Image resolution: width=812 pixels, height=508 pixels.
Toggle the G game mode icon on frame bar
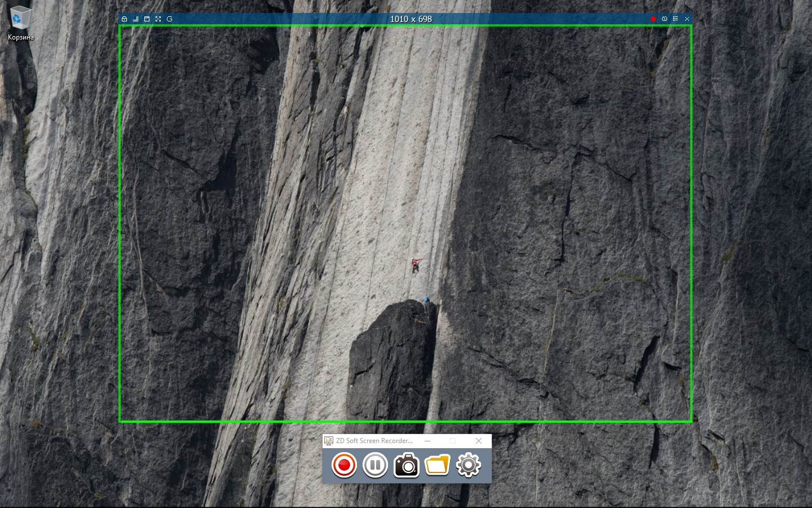pos(170,19)
